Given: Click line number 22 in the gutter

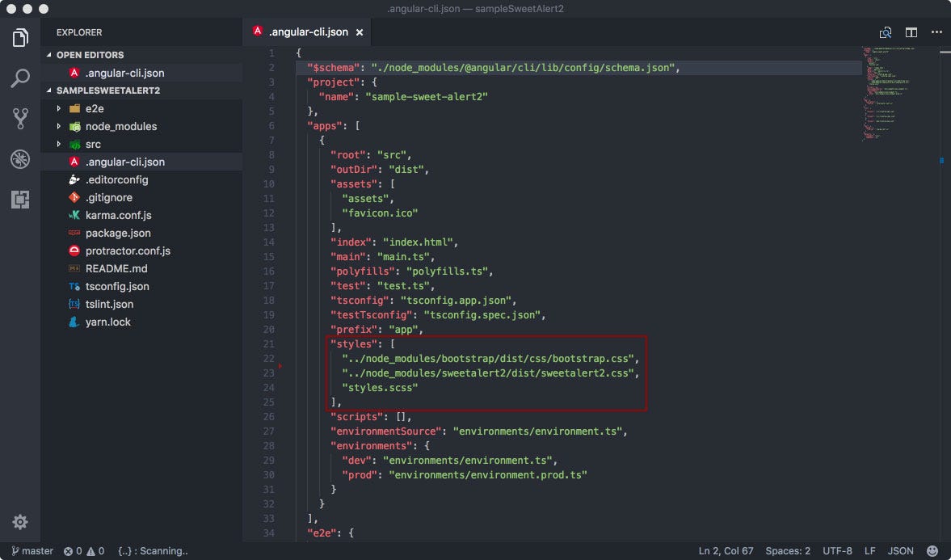Looking at the screenshot, I should coord(269,359).
